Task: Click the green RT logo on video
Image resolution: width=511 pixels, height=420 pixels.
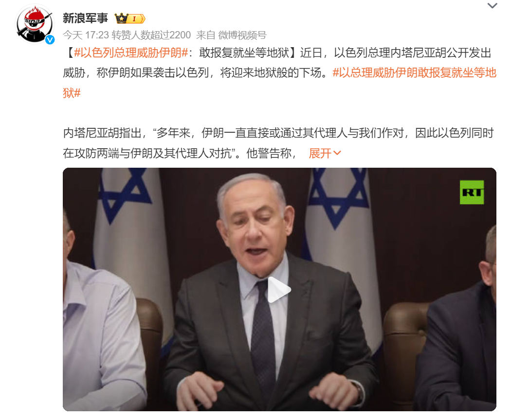Action: pyautogui.click(x=472, y=192)
